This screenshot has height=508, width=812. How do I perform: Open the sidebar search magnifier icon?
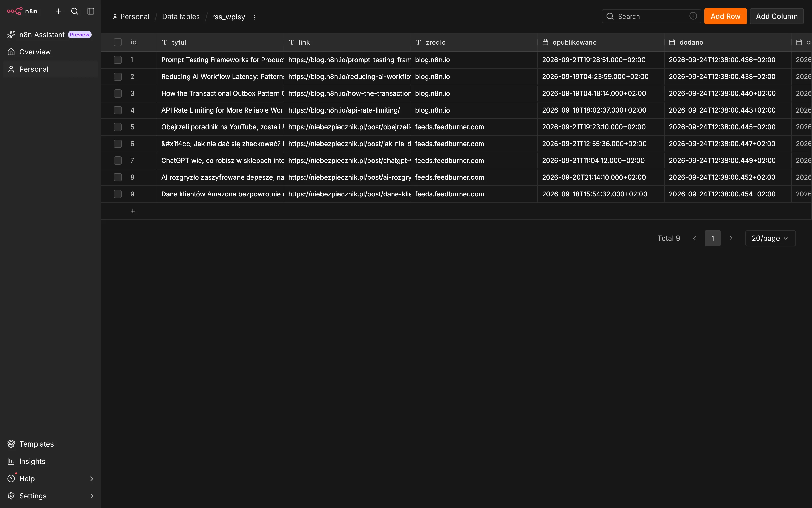coord(75,11)
